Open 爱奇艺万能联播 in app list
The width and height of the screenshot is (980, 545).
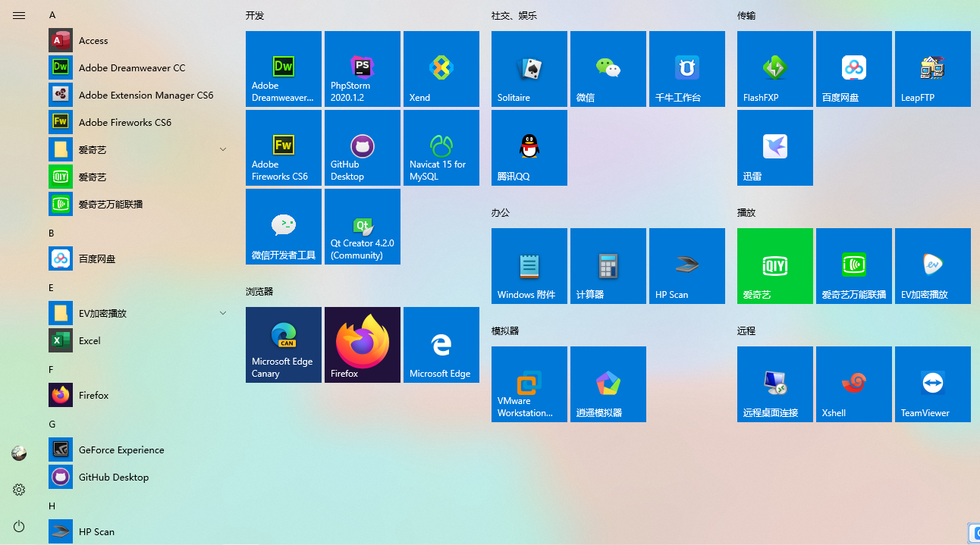pos(140,204)
